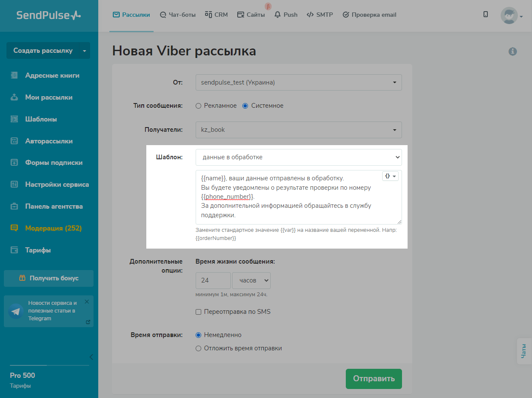Open the часов time unit dropdown

click(x=251, y=280)
